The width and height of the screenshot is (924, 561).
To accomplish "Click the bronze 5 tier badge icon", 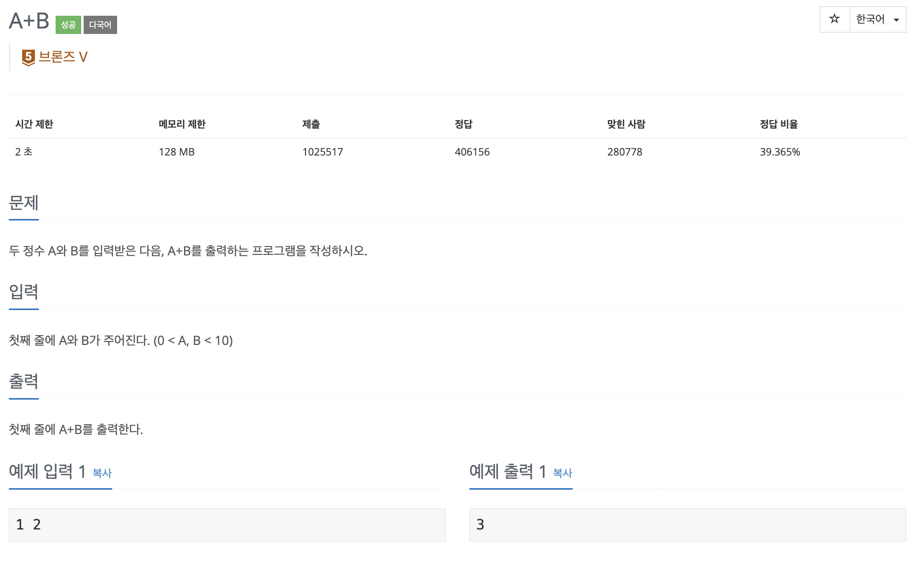I will click(29, 58).
